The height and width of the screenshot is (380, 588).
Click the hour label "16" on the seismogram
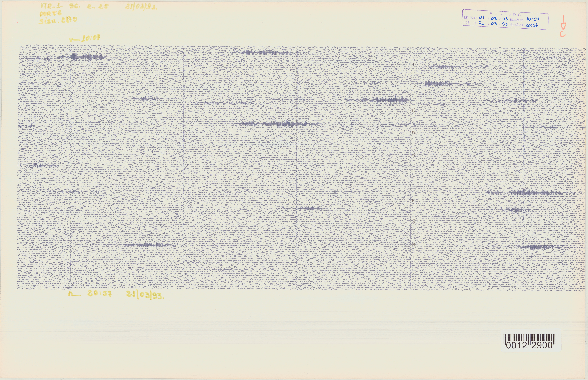[413, 177]
